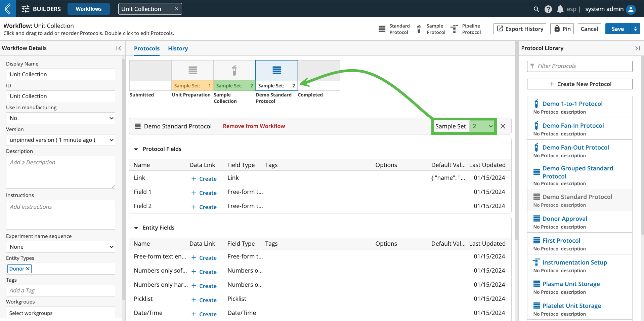Collapse the Workflow Details panel
This screenshot has width=644, height=321.
point(118,48)
